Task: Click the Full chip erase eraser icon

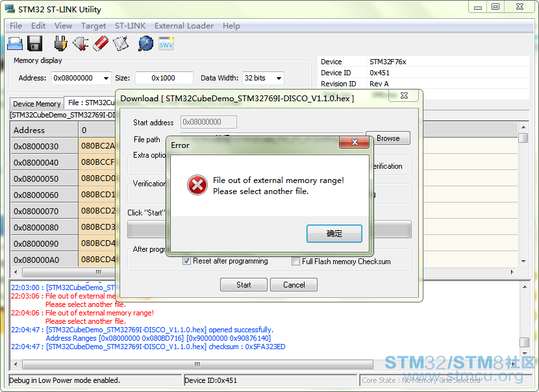Action: (x=101, y=43)
